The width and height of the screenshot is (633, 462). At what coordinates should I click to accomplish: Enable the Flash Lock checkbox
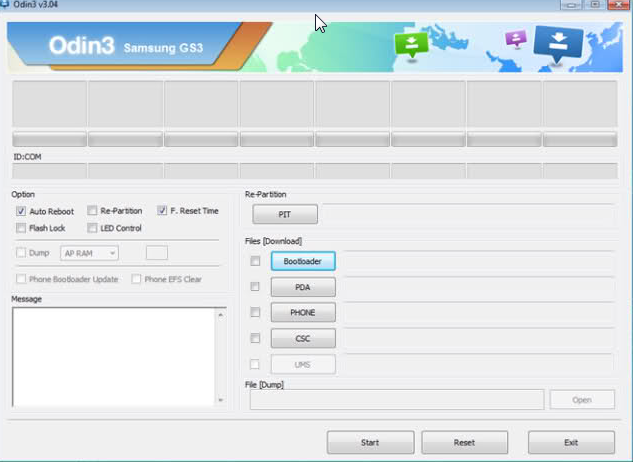pyautogui.click(x=21, y=228)
